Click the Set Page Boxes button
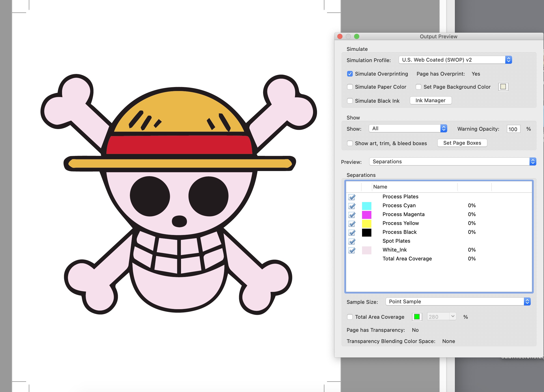The image size is (544, 392). point(462,143)
